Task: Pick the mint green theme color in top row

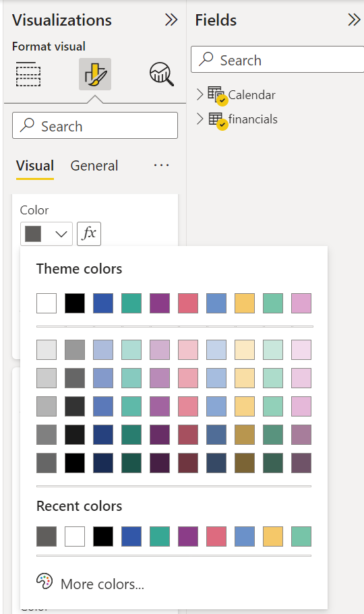Action: pos(273,303)
